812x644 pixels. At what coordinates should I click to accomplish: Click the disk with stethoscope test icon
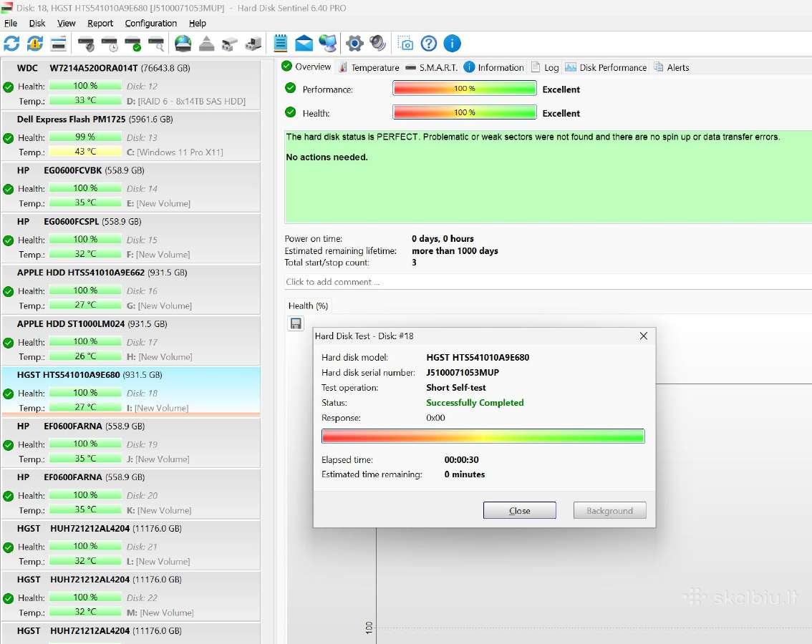(x=86, y=44)
